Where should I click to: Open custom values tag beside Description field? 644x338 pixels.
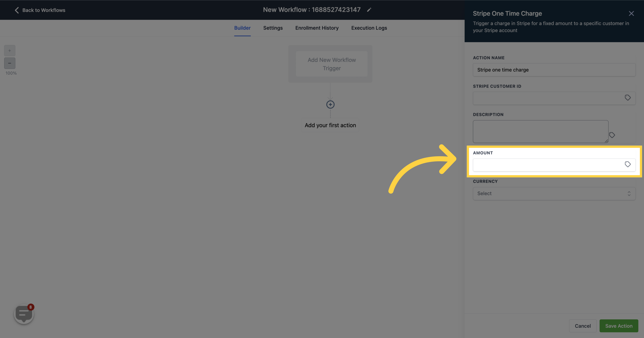tap(612, 135)
